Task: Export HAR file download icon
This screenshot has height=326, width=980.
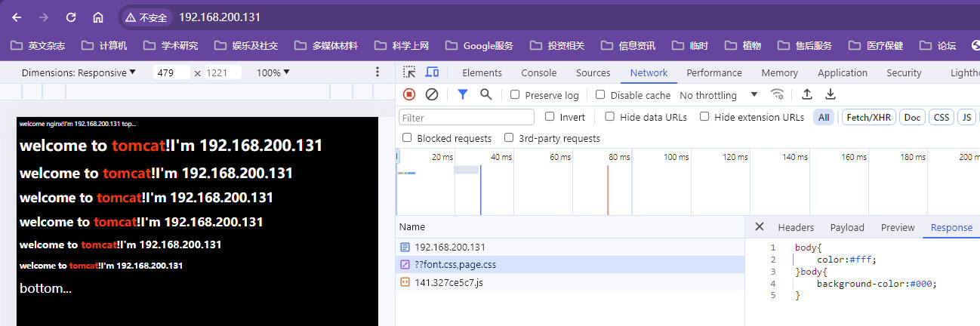Action: click(x=831, y=94)
